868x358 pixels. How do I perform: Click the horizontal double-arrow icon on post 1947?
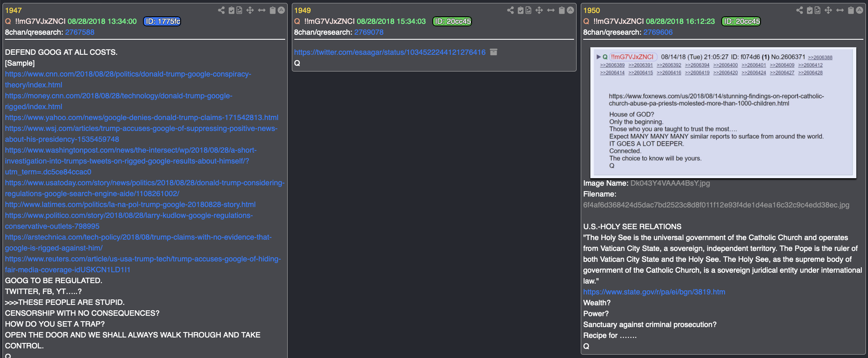point(262,10)
